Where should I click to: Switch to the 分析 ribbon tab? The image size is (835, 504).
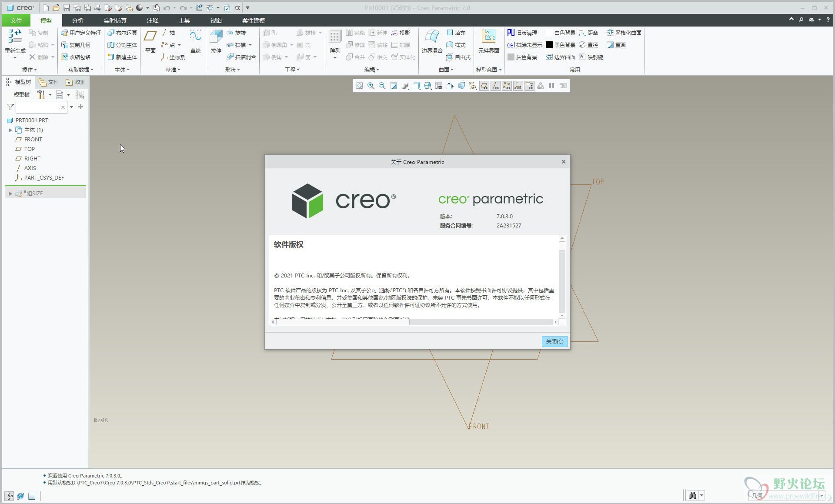[x=78, y=20]
